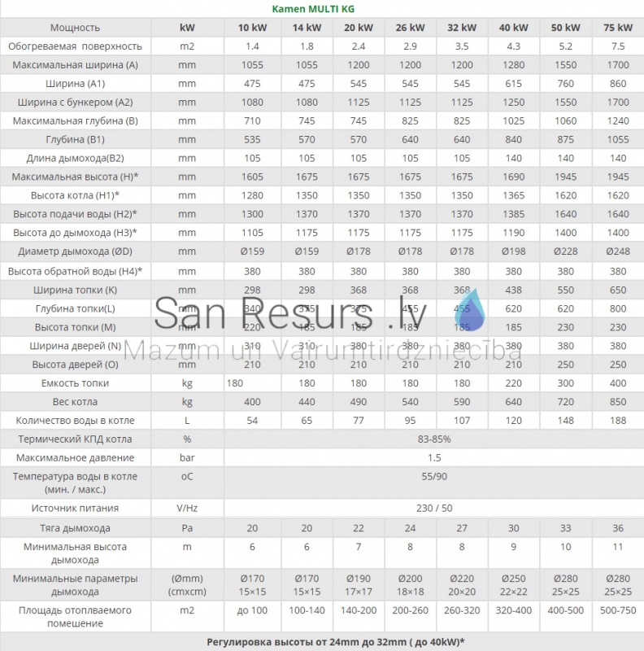Viewport: 644px width, 651px height.
Task: Click the 'Ø220 20×20' chimney parameters cell
Action: 462,585
